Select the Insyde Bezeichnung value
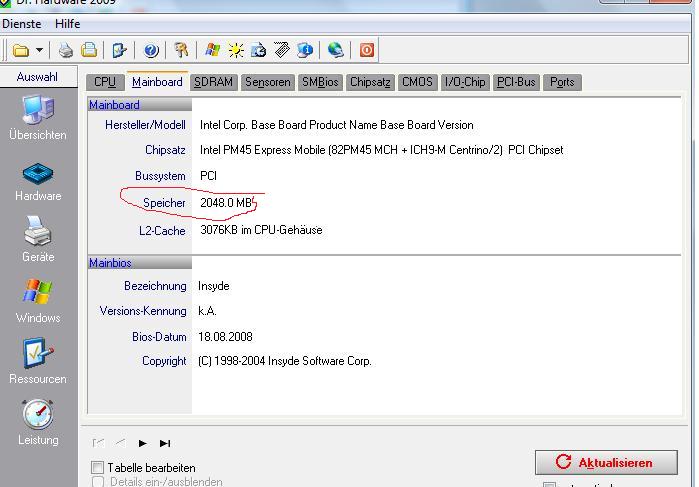699x487 pixels. pyautogui.click(x=214, y=286)
